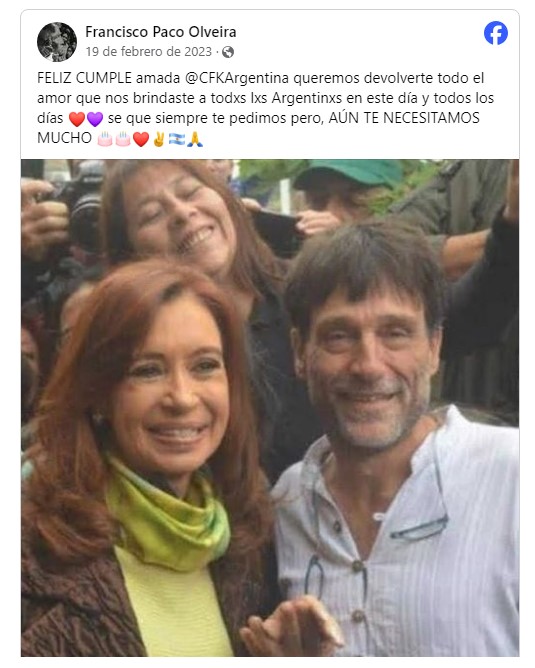Viewport: 535px width, 668px height.
Task: Click the "AÚN TE NECESITAMOS" caption text
Action: coord(404,118)
